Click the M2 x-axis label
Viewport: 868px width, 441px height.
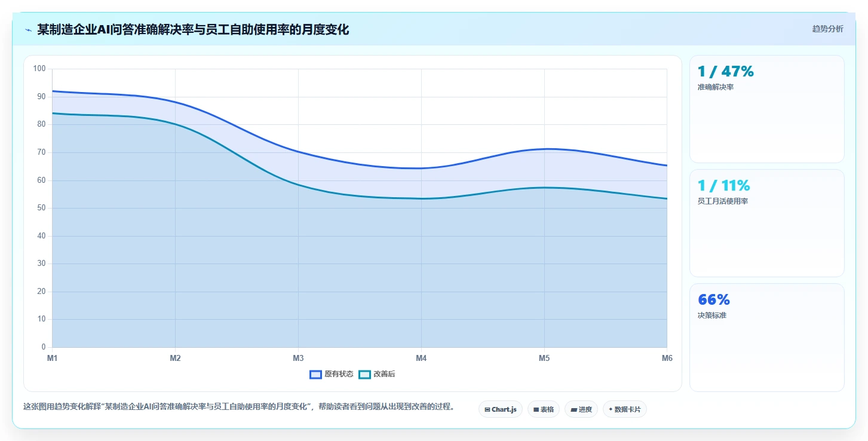click(x=175, y=358)
